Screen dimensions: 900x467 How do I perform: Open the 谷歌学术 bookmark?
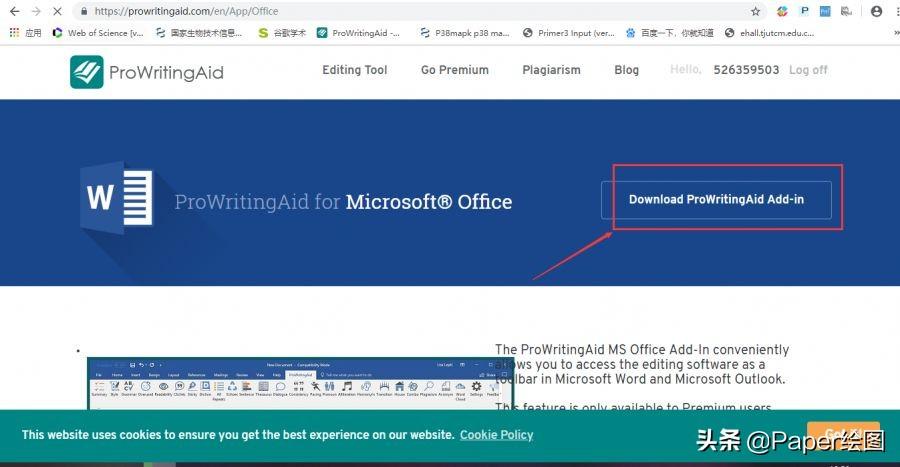282,33
